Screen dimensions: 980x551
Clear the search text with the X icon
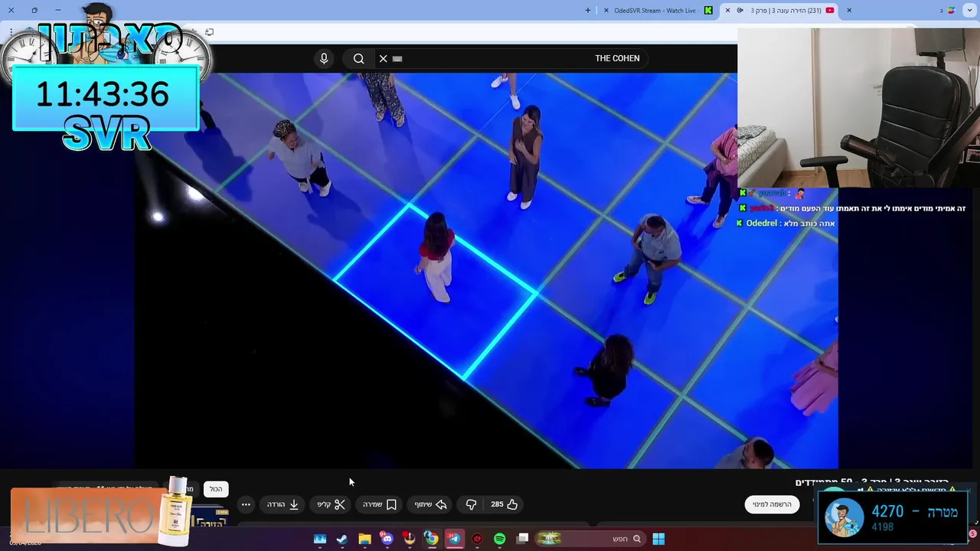tap(384, 59)
